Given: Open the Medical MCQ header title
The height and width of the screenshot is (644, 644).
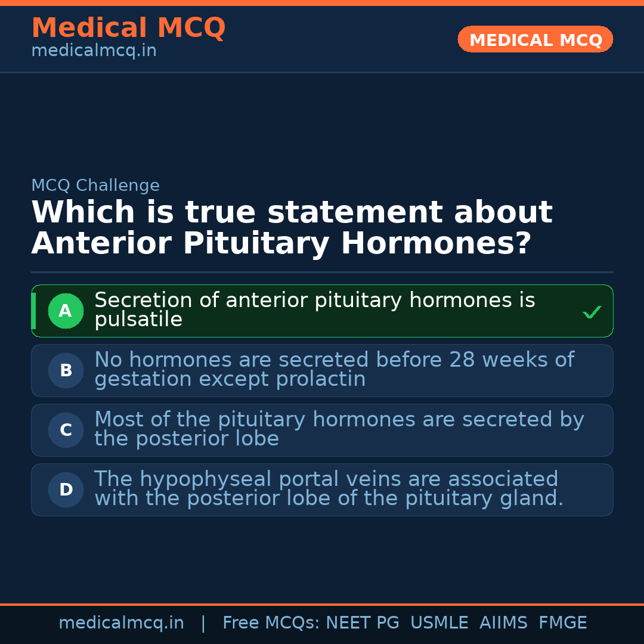Looking at the screenshot, I should [x=128, y=28].
